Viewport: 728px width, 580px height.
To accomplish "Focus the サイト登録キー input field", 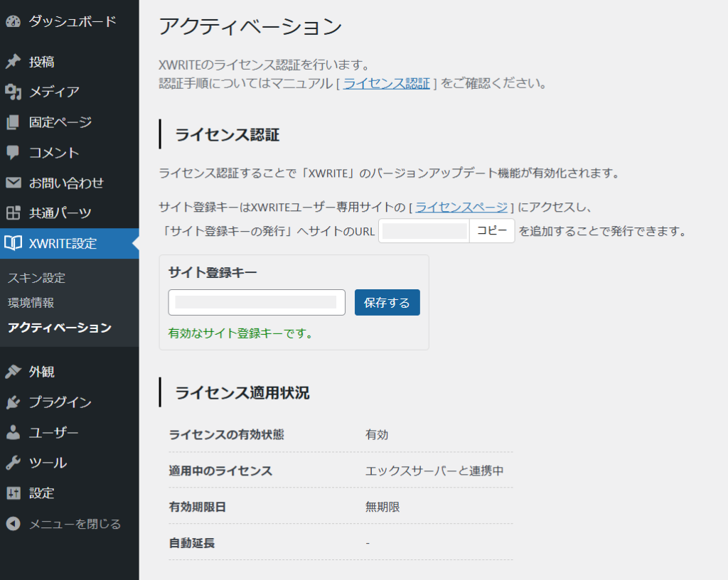I will [256, 302].
